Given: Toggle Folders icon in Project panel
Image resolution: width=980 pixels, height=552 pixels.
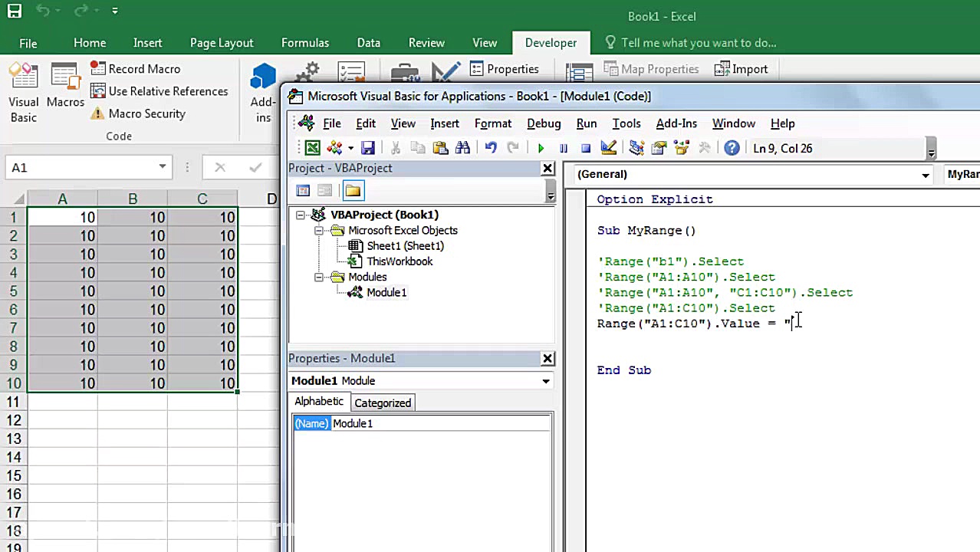Looking at the screenshot, I should (x=353, y=191).
